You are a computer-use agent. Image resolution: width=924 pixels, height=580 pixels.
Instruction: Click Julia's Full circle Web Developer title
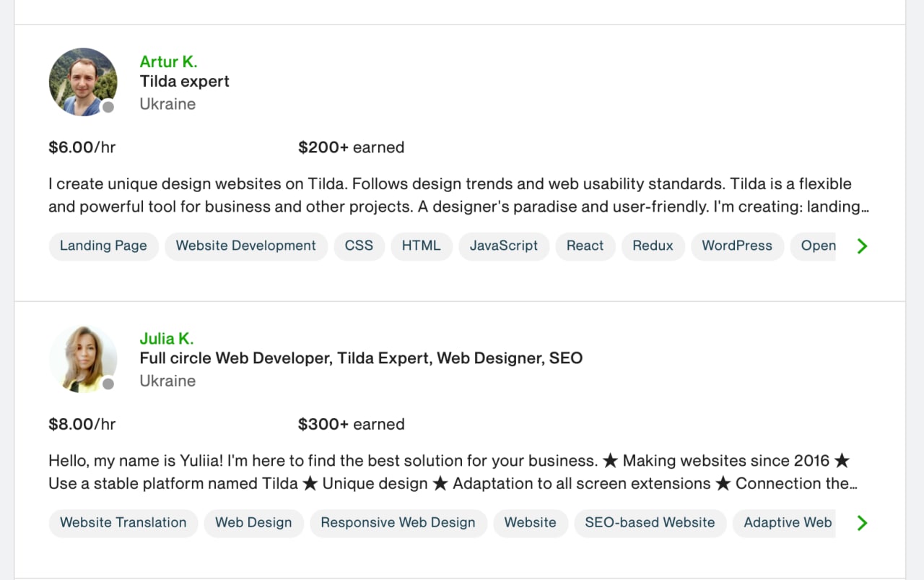(361, 358)
